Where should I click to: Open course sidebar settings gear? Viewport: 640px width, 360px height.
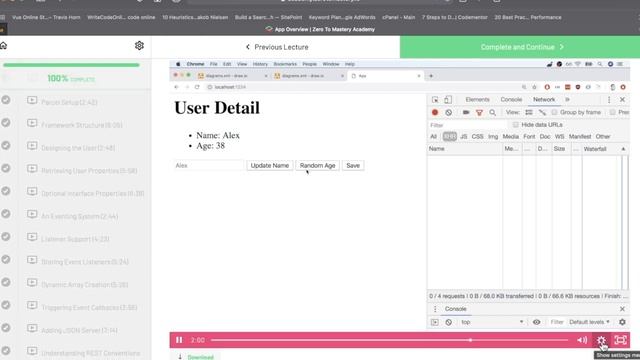139,45
